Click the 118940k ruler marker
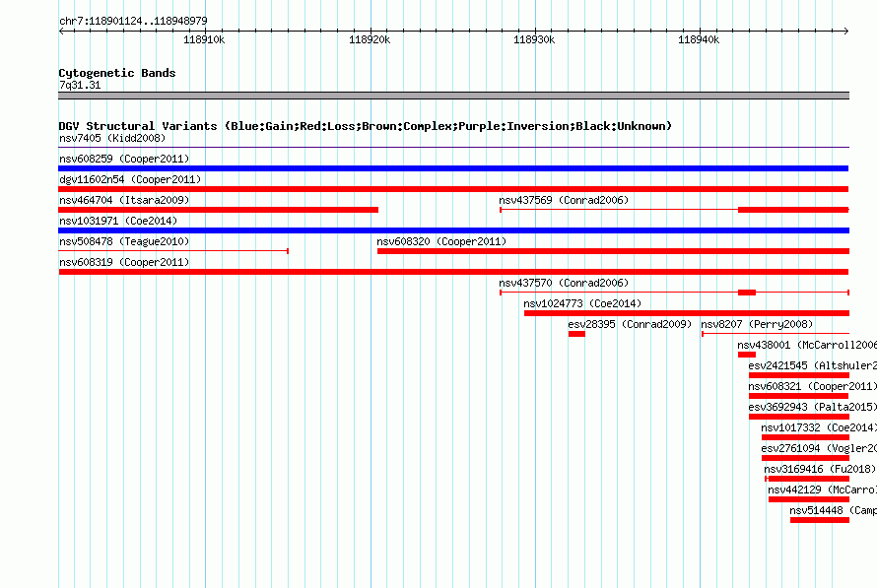 [x=699, y=39]
